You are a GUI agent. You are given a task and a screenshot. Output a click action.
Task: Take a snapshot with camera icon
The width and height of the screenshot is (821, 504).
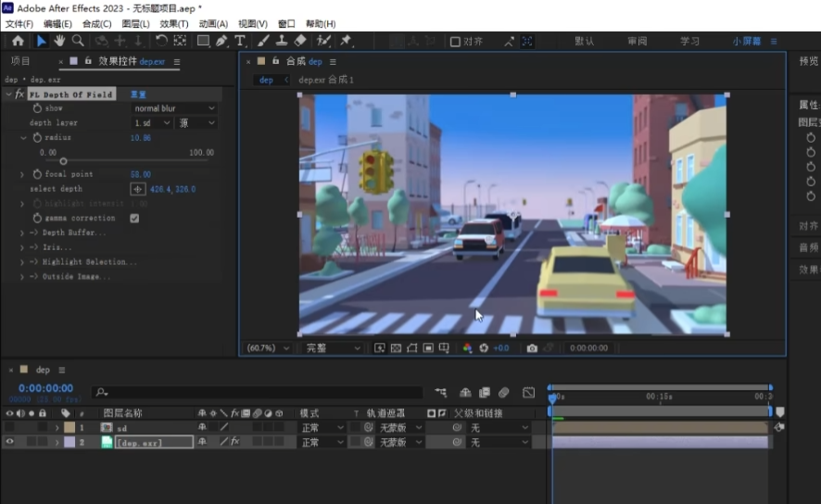click(532, 348)
